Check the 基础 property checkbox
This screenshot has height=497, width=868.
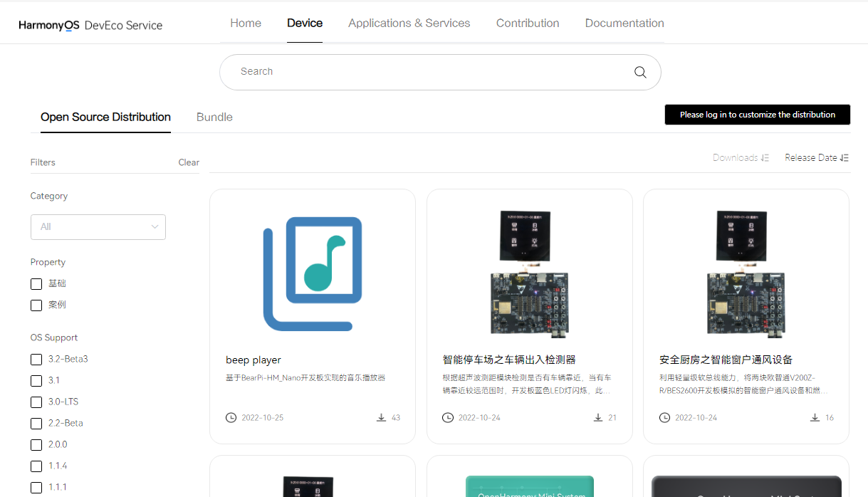tap(36, 284)
